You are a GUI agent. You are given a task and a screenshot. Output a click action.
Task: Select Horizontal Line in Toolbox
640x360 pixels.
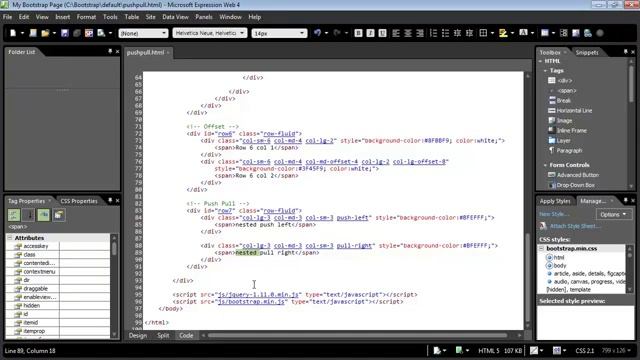pos(570,111)
